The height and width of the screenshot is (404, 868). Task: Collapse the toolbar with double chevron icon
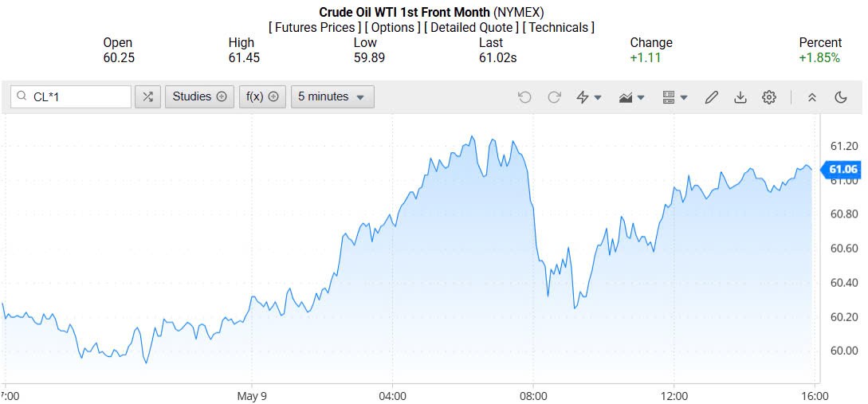tap(812, 97)
